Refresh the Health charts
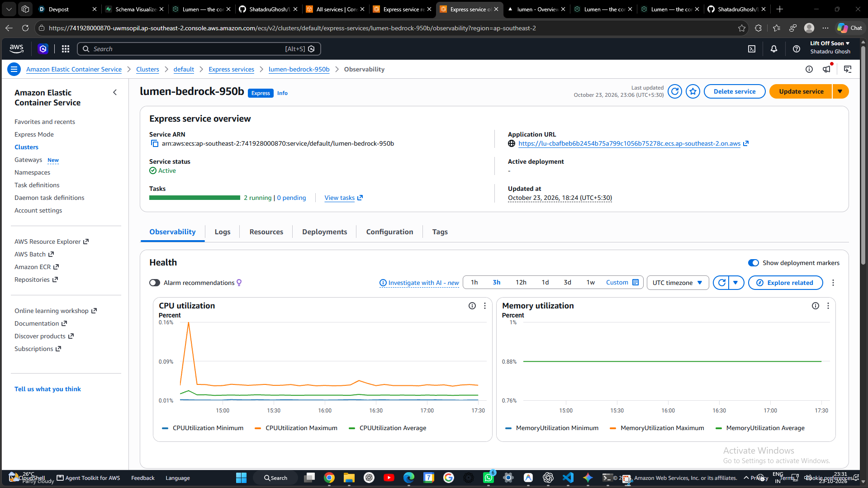The width and height of the screenshot is (868, 488). point(721,283)
